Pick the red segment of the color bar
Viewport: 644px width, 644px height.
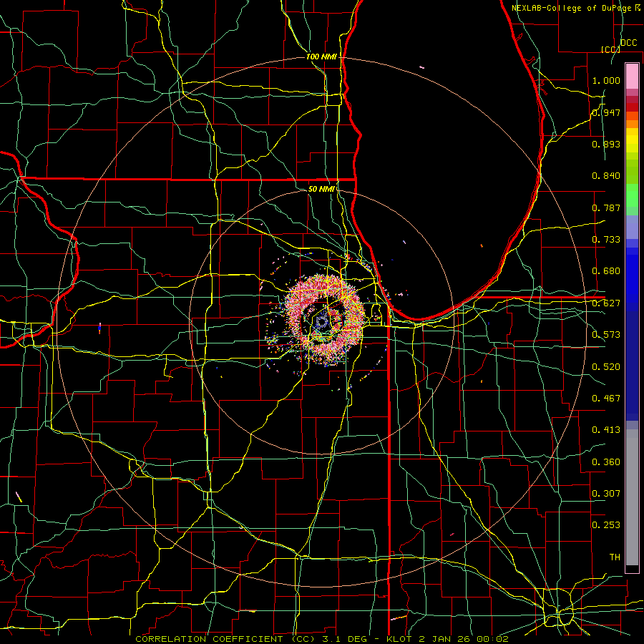pyautogui.click(x=632, y=107)
